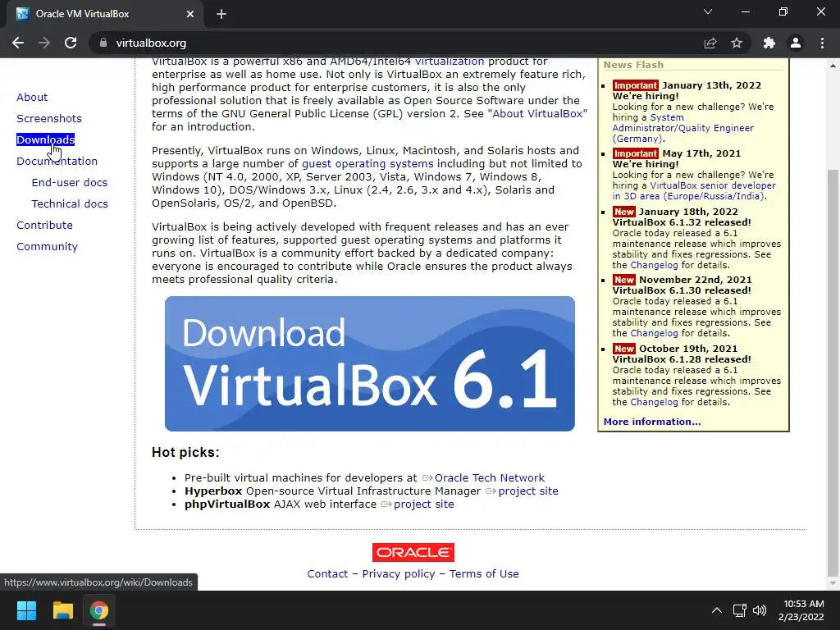Viewport: 840px width, 630px height.
Task: Click the volume icon in system tray
Action: click(760, 610)
